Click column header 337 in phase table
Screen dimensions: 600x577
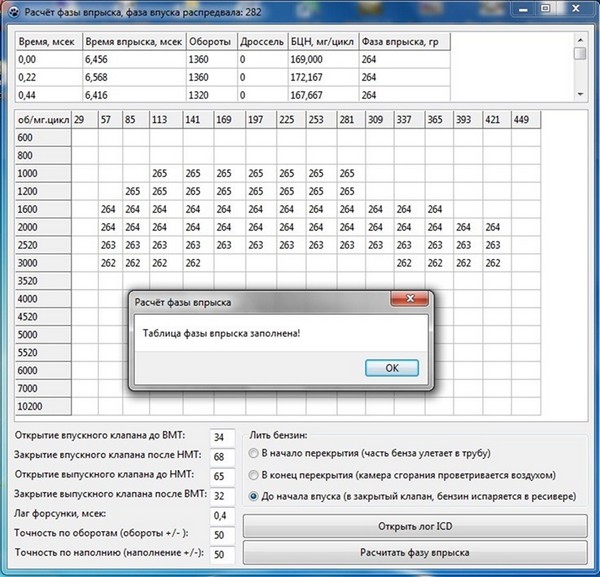click(x=409, y=120)
